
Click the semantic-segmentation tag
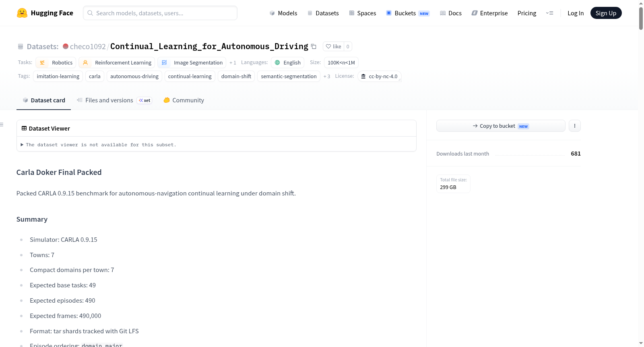[x=289, y=76]
